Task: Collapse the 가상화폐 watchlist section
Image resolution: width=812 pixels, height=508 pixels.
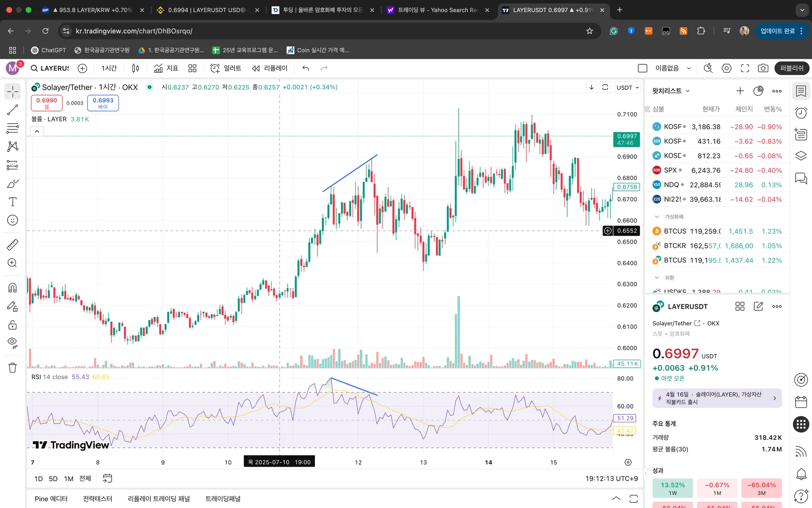Action: pos(657,217)
